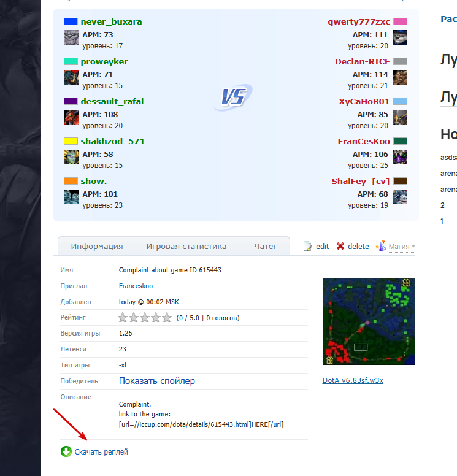Click game type value '-xl'
The height and width of the screenshot is (476, 457).
(122, 365)
